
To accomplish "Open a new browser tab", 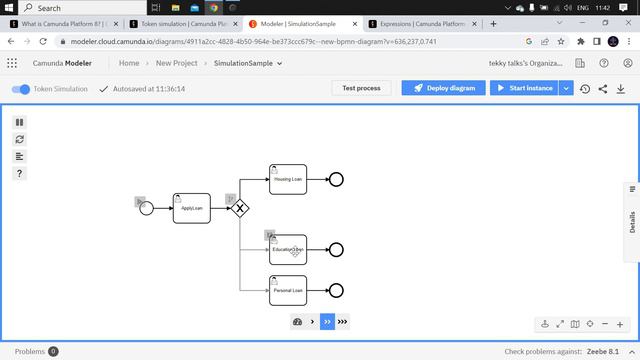I will pyautogui.click(x=493, y=24).
